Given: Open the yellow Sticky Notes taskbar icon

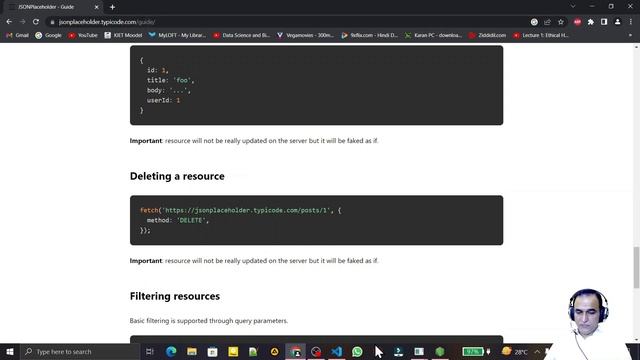Looking at the screenshot, I should [x=233, y=351].
